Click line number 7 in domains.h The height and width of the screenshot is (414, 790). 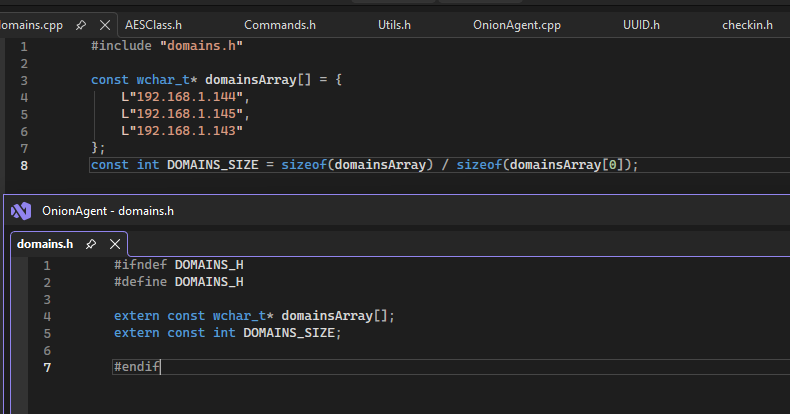(47, 368)
